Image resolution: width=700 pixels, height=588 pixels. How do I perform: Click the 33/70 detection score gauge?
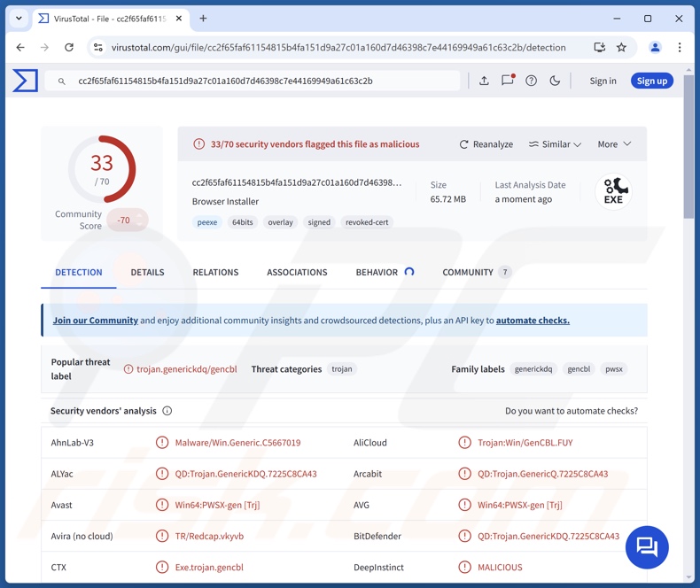pyautogui.click(x=102, y=169)
